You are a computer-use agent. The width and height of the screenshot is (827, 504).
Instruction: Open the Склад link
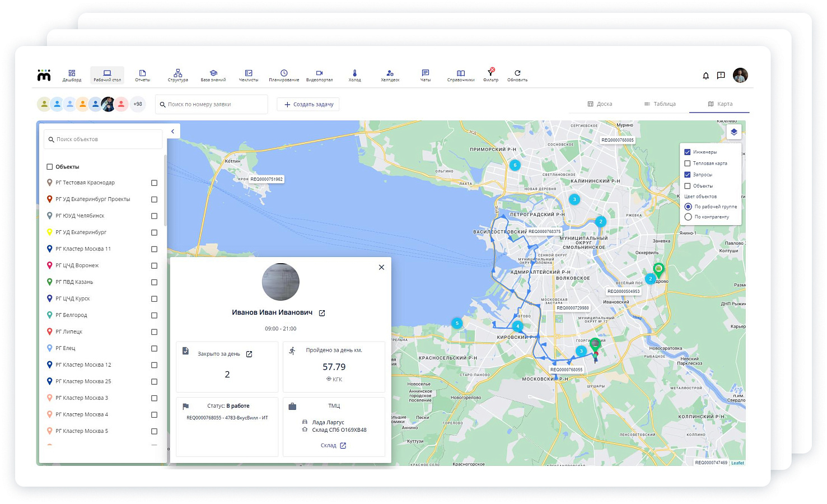[334, 446]
